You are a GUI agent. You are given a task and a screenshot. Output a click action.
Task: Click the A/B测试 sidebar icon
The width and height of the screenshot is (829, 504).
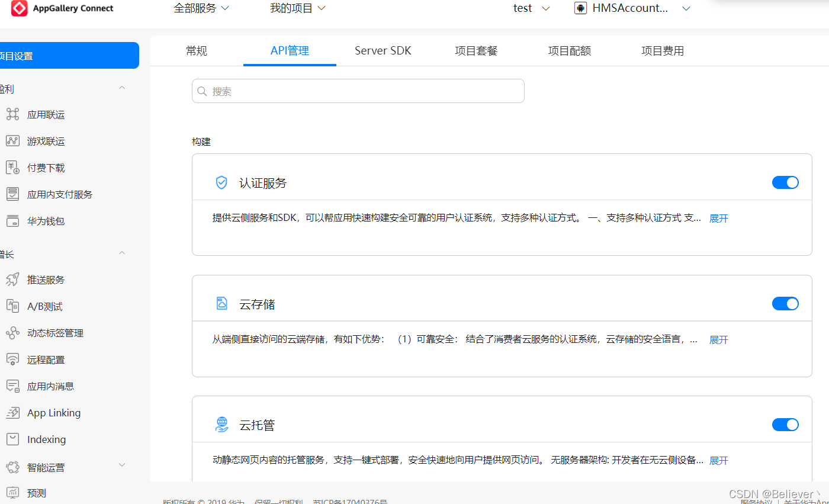tap(12, 306)
